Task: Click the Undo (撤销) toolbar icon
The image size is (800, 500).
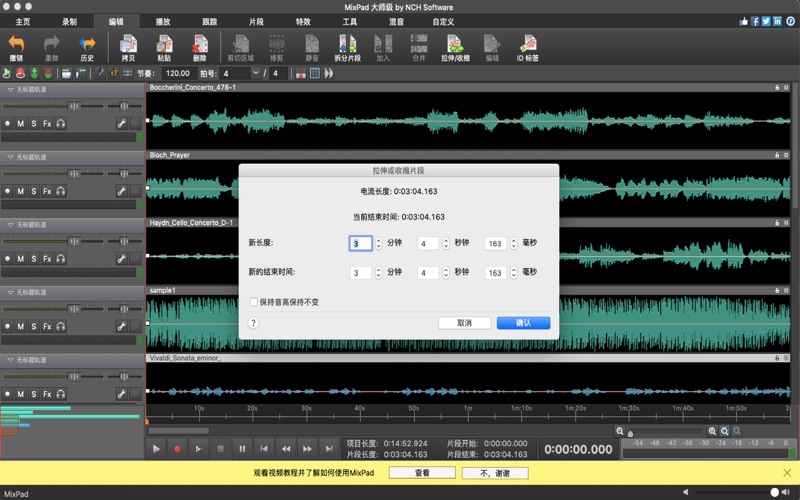Action: [x=16, y=46]
